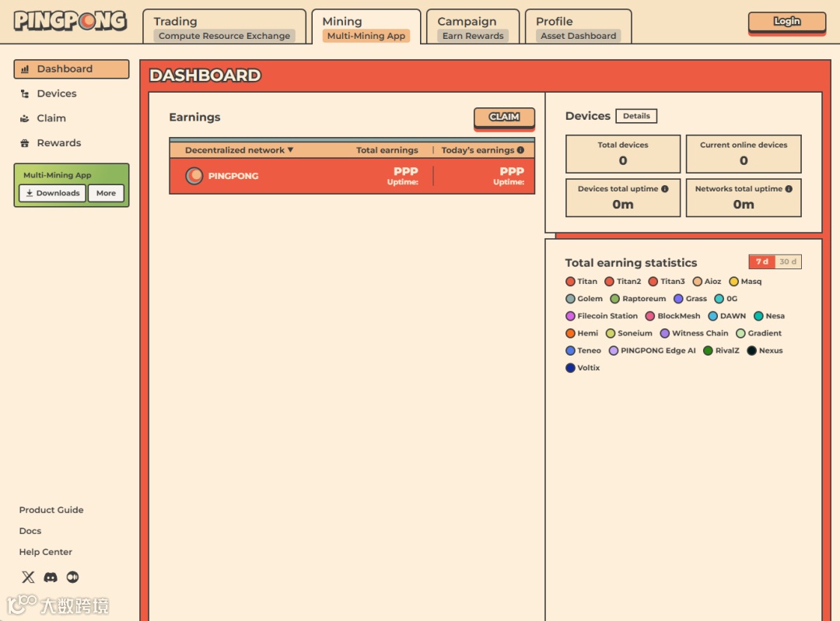Open the Help Center link
Screen dimensions: 840x621
(46, 552)
